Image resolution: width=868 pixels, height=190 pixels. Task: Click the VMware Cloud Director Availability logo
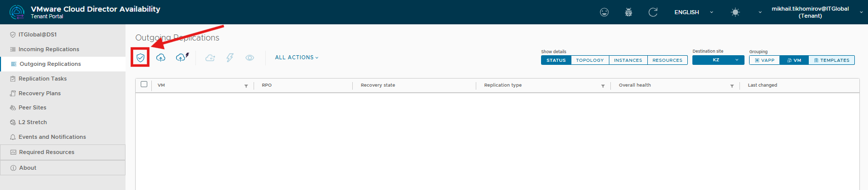17,12
